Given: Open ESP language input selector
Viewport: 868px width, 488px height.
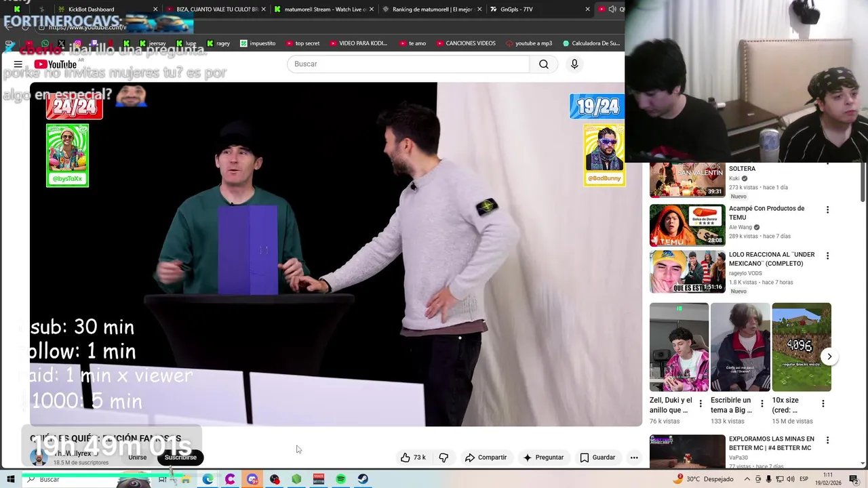Looking at the screenshot, I should click(x=804, y=479).
